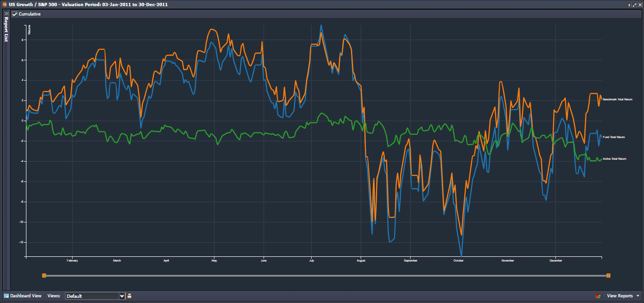Click the Dashboard View icon
The height and width of the screenshot is (303, 644).
pyautogui.click(x=7, y=296)
